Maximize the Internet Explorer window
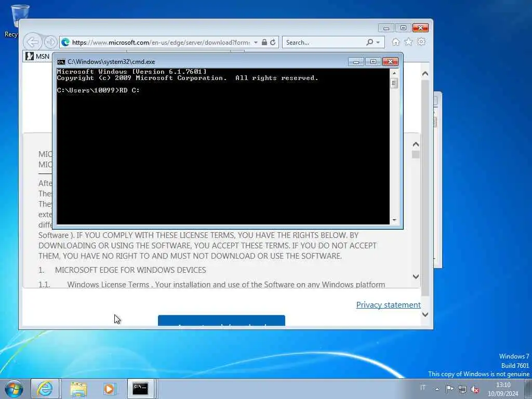Viewport: 532px width, 399px height. (403, 28)
